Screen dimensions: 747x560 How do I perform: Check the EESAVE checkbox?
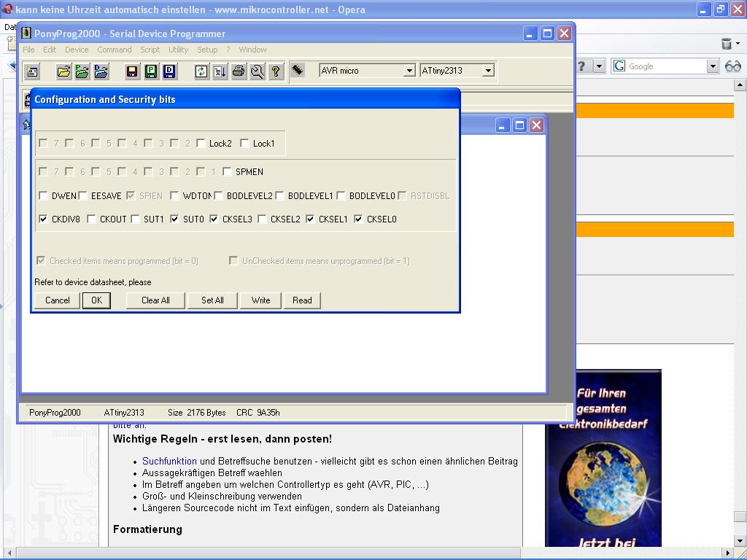[x=83, y=195]
